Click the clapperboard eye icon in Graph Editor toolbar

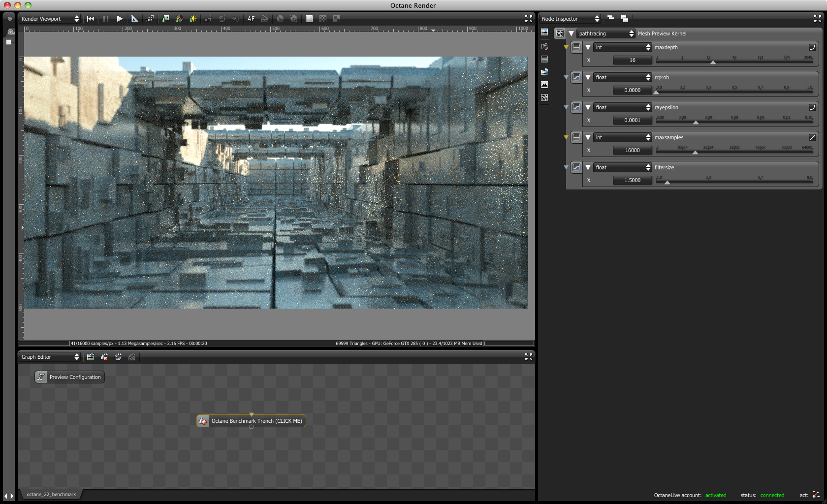(91, 357)
